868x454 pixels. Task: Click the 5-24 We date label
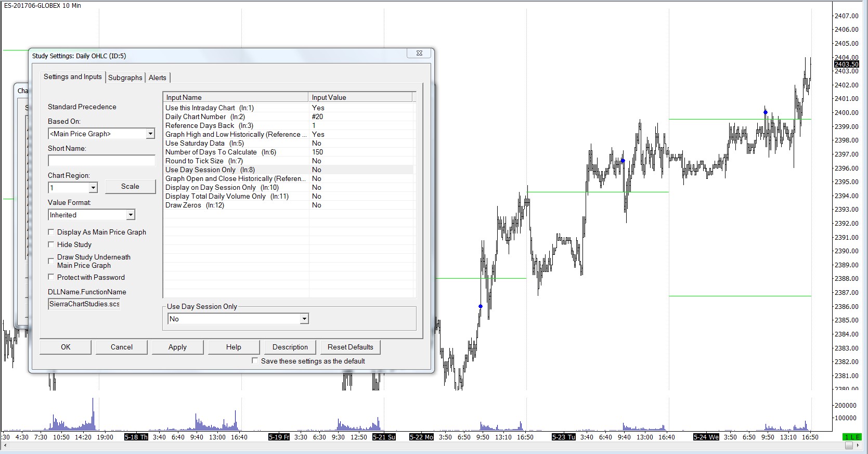click(x=706, y=437)
